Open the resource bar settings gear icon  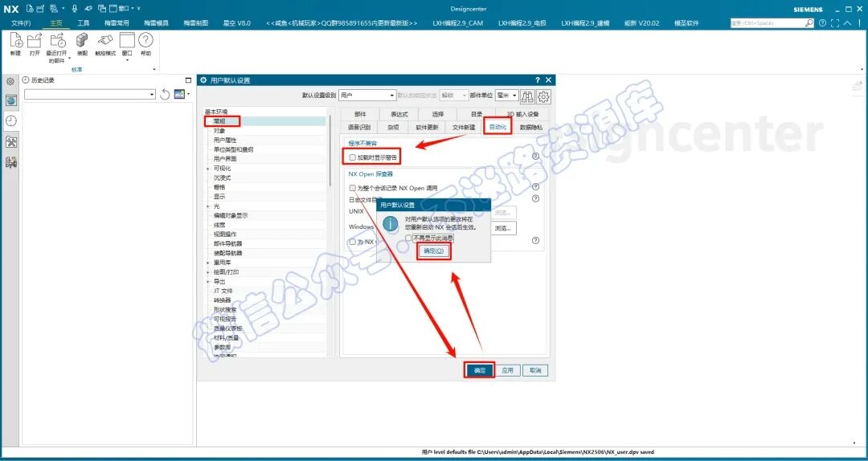click(x=10, y=81)
